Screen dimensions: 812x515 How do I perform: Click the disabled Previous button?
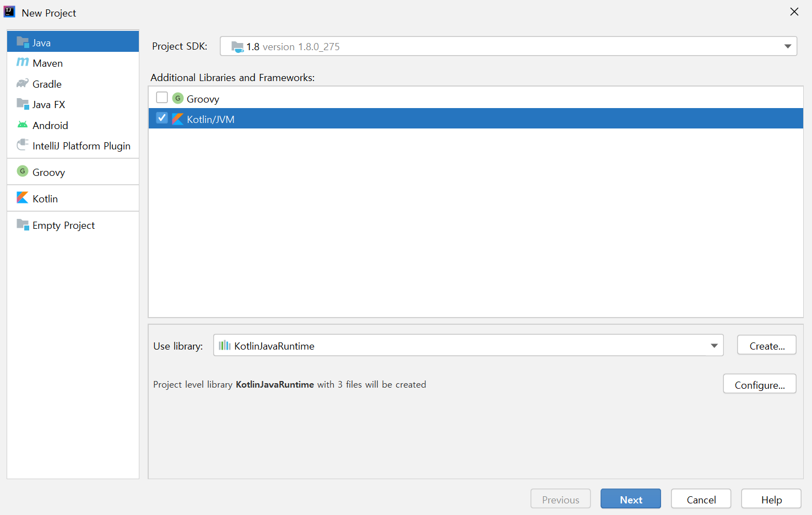561,499
